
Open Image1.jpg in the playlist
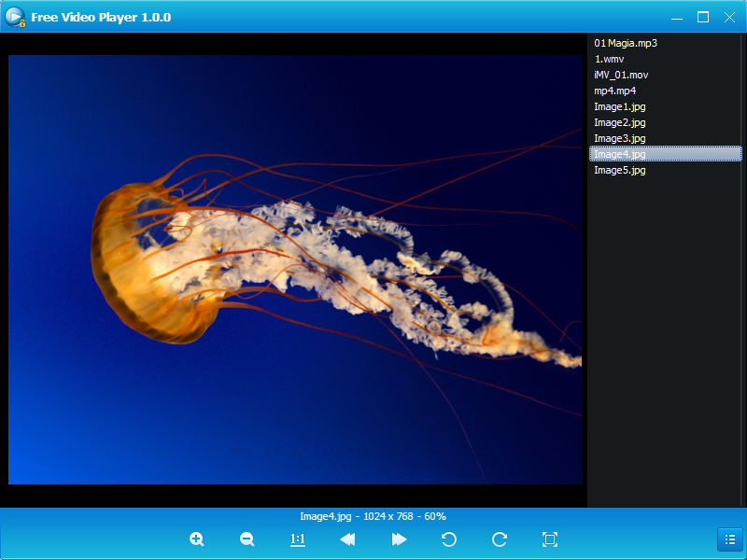click(x=619, y=106)
